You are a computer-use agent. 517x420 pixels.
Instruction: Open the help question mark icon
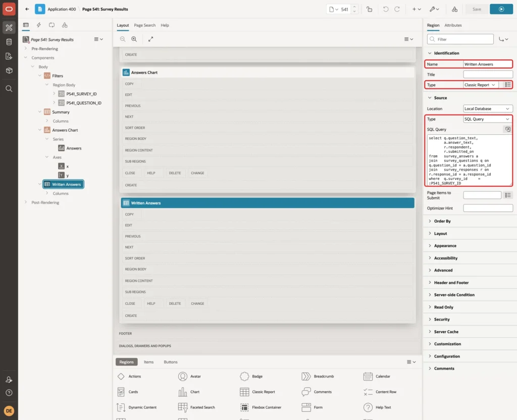pos(9,393)
